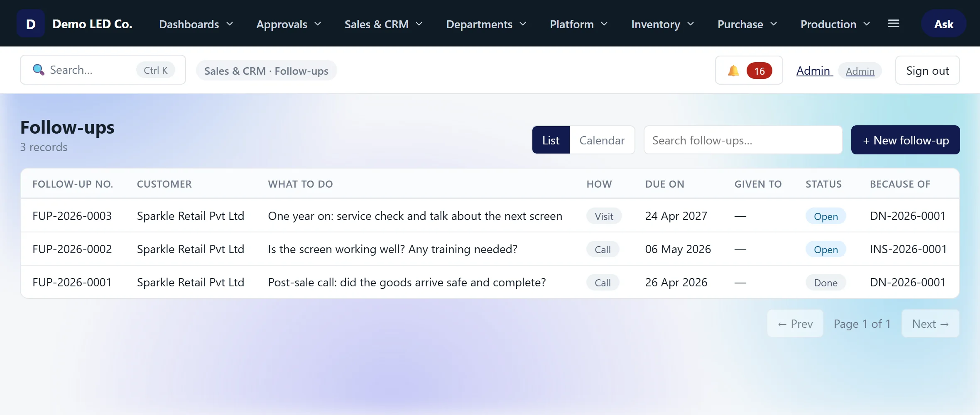Image resolution: width=980 pixels, height=415 pixels.
Task: Create a new follow-up
Action: [x=905, y=140]
